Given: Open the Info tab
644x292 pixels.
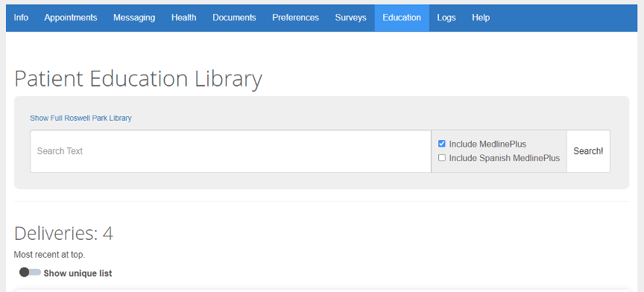Looking at the screenshot, I should pyautogui.click(x=21, y=18).
